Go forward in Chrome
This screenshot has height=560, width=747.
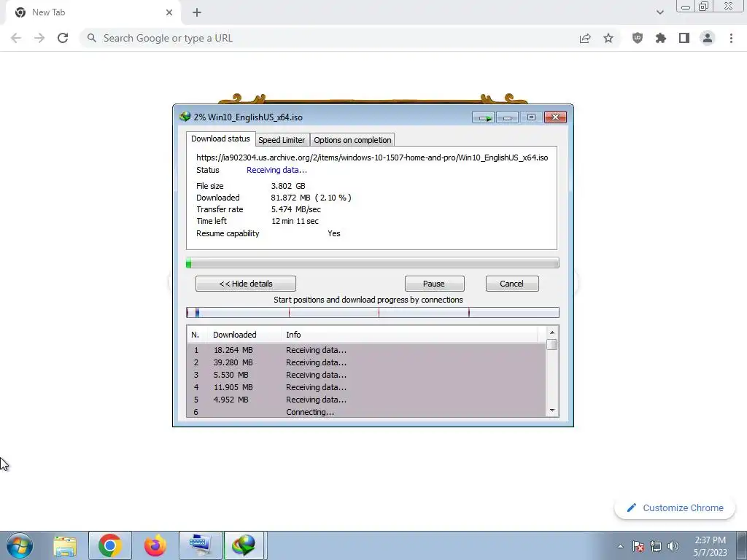[39, 38]
